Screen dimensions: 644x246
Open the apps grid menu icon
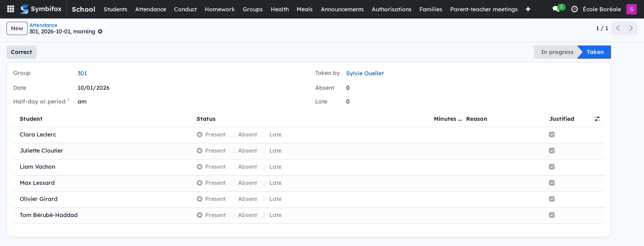point(11,9)
